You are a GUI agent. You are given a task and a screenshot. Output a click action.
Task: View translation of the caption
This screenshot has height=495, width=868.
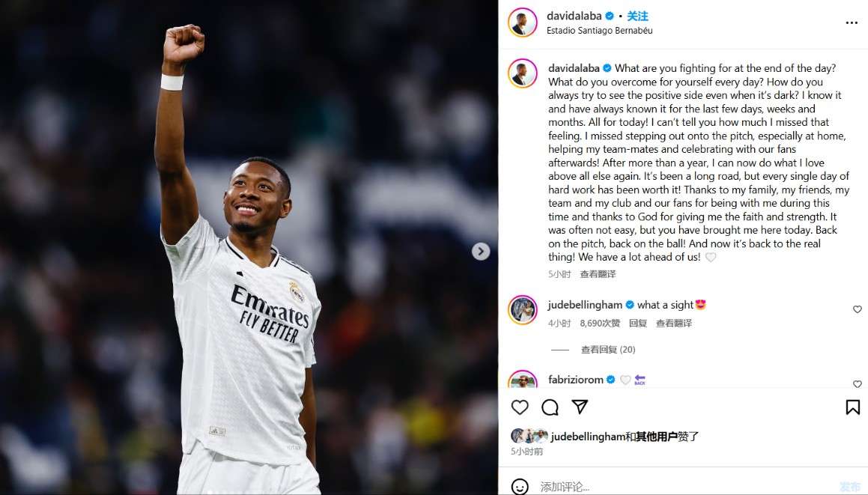598,274
